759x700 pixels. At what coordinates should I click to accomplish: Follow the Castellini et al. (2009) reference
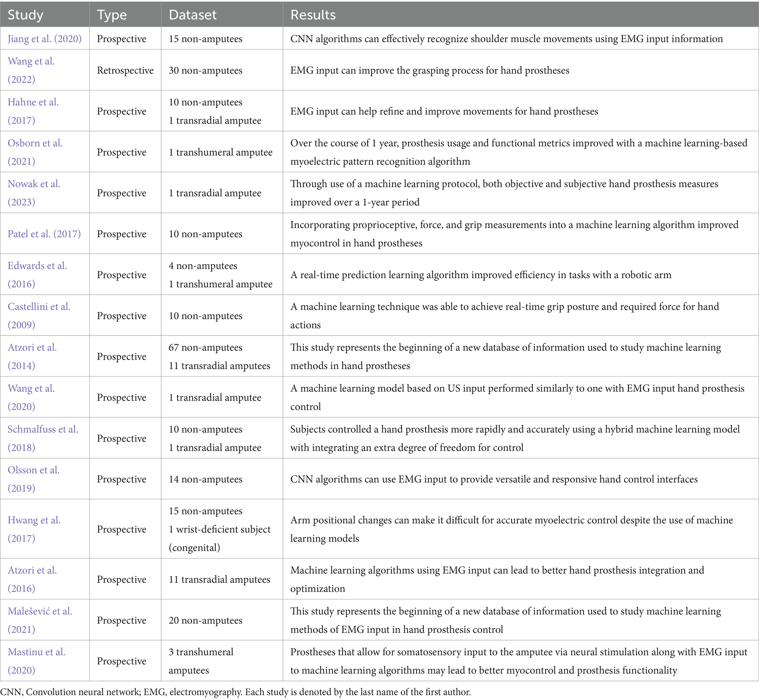pyautogui.click(x=39, y=307)
